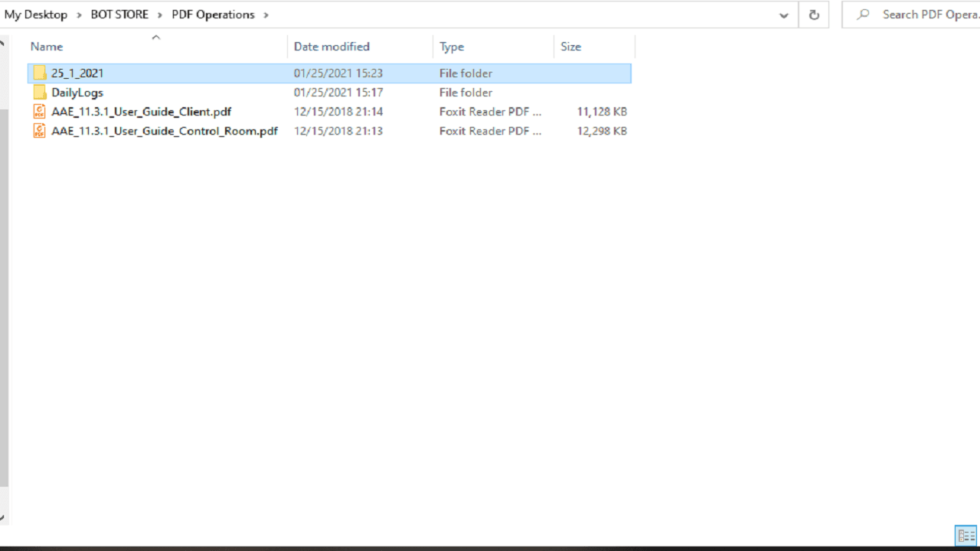The height and width of the screenshot is (551, 980).
Task: Refresh the PDF Operations folder view
Action: [814, 15]
